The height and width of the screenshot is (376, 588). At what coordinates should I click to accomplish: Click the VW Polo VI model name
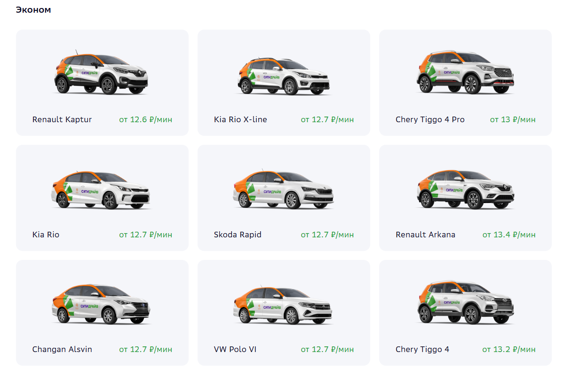tap(235, 349)
